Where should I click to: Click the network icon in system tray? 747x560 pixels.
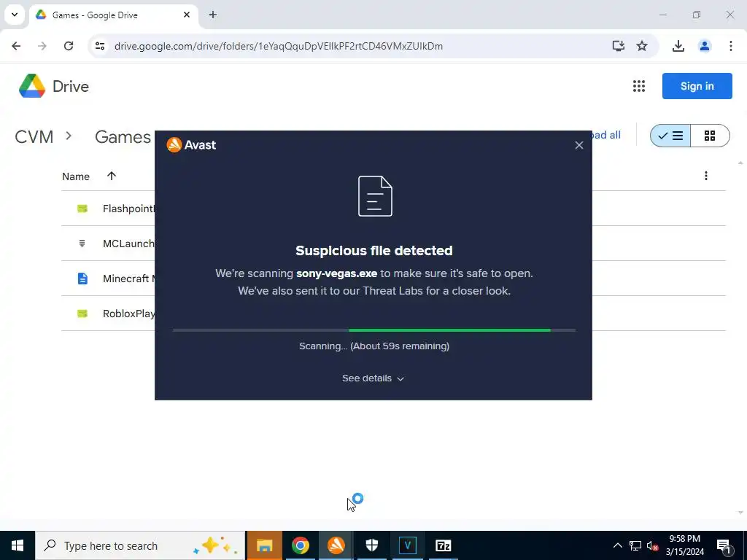point(635,545)
